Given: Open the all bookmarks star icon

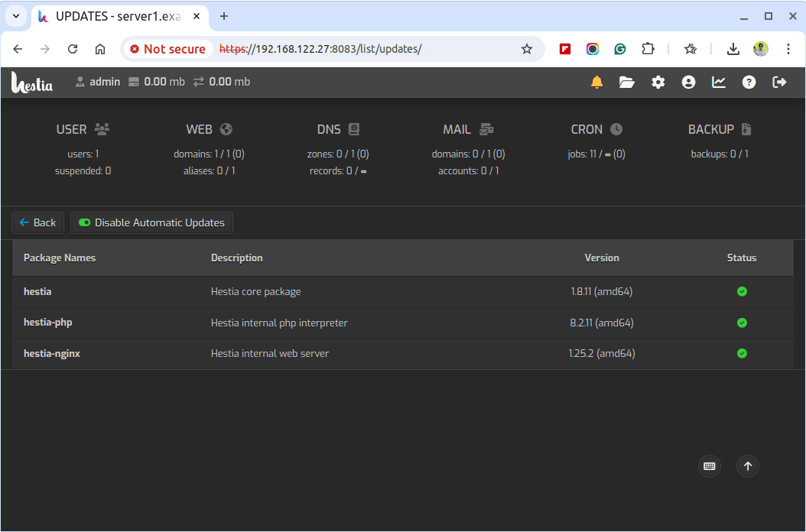Looking at the screenshot, I should pos(691,49).
